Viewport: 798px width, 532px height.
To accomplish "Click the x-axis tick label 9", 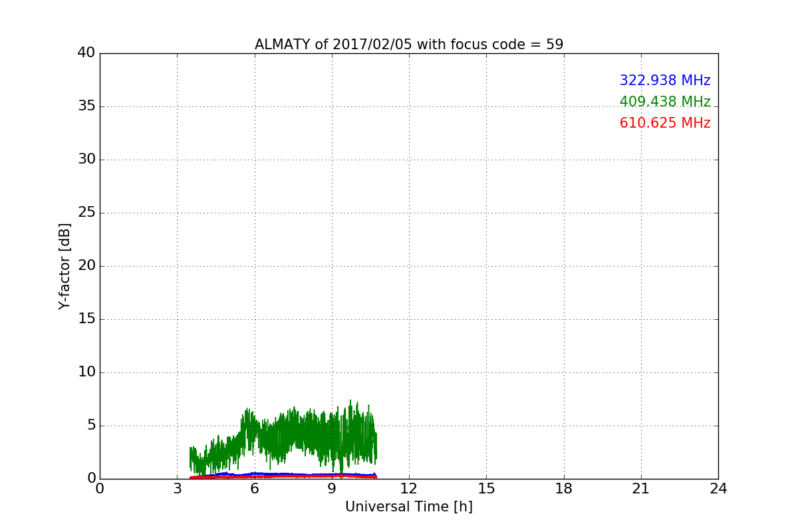I will (x=332, y=489).
